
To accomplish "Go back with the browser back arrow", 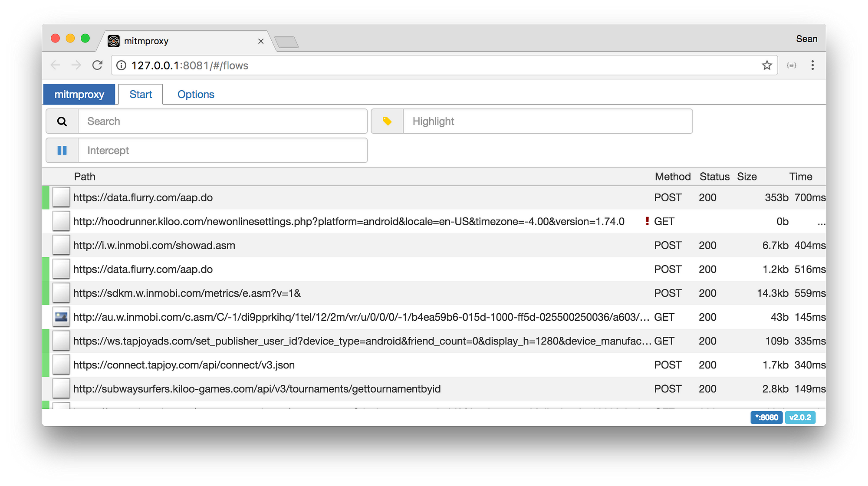I will (x=56, y=65).
